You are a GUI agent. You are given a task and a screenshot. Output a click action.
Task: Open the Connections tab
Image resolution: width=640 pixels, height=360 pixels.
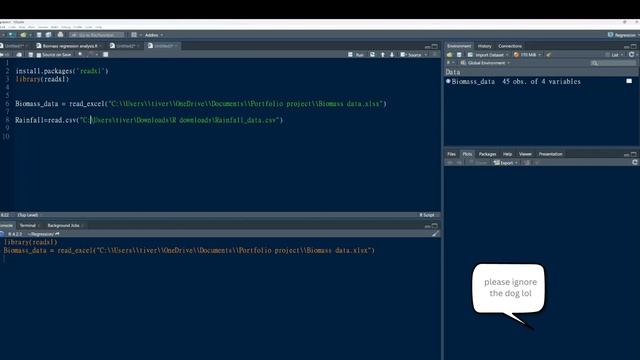click(x=510, y=46)
